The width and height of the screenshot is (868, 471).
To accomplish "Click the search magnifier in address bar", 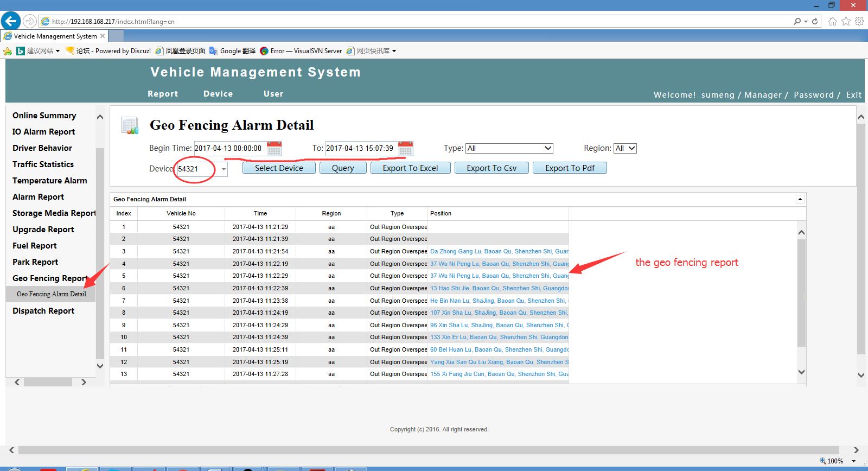I will pos(797,21).
